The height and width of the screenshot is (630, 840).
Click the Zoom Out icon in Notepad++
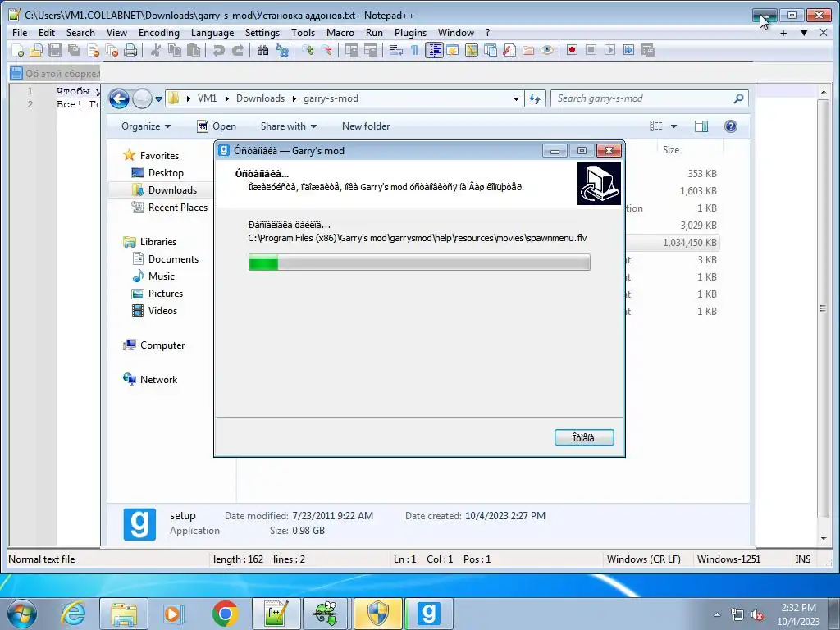[x=326, y=50]
